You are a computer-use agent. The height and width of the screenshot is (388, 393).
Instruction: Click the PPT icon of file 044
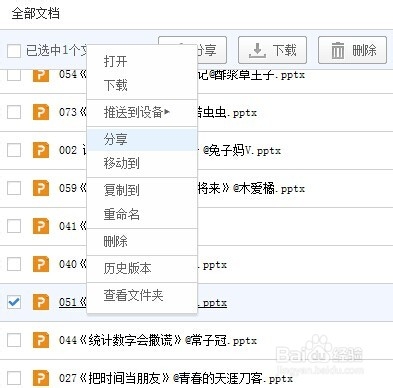[41, 340]
